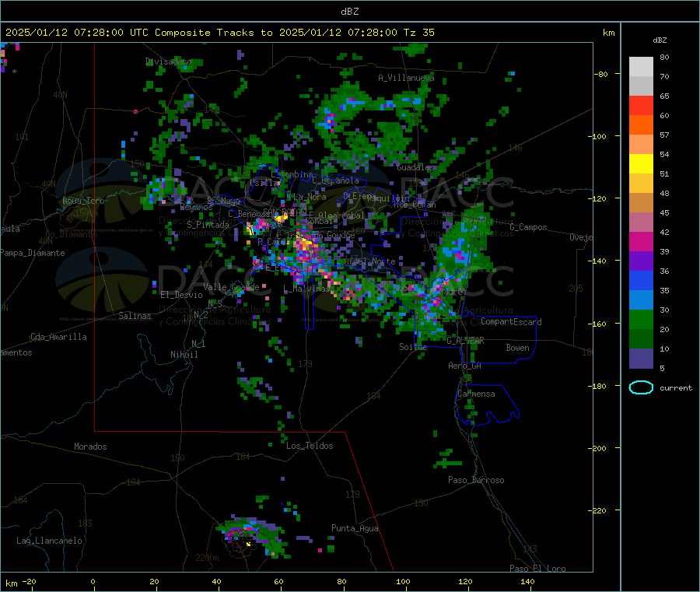The image size is (700, 592).
Task: Click the white 80 dBZ color swatch
Action: pos(641,66)
